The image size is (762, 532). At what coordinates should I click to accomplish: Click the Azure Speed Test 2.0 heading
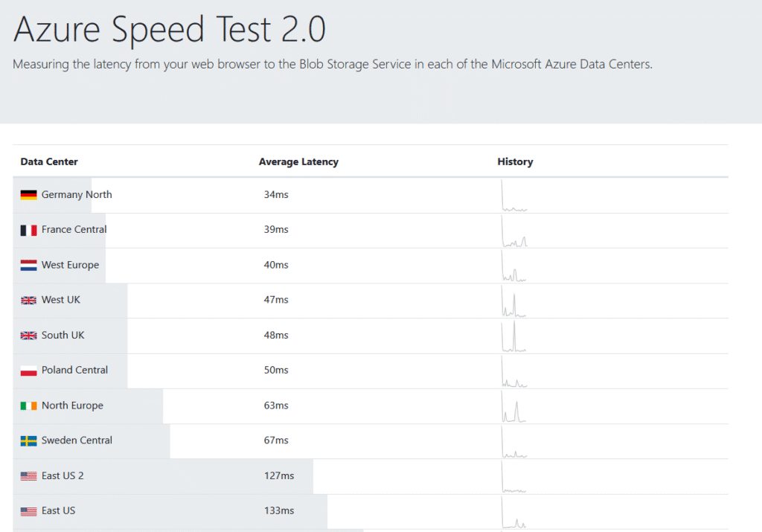[170, 30]
